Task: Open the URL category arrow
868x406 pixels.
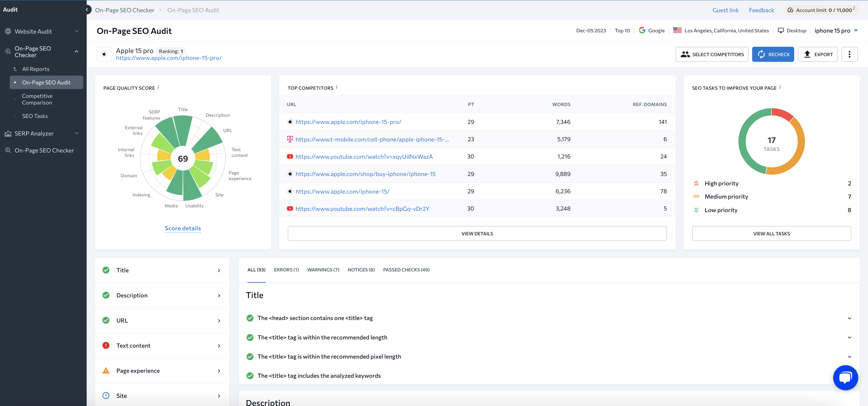Action: [219, 321]
